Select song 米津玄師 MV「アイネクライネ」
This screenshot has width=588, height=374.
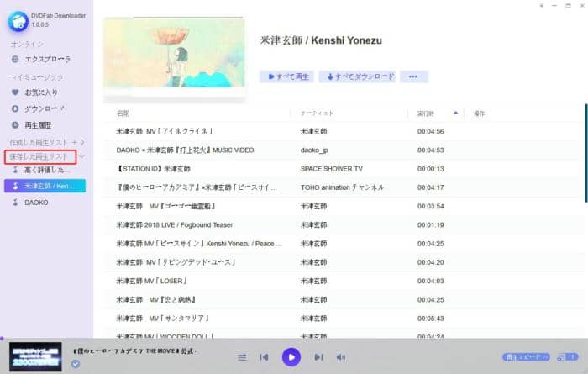[165, 131]
